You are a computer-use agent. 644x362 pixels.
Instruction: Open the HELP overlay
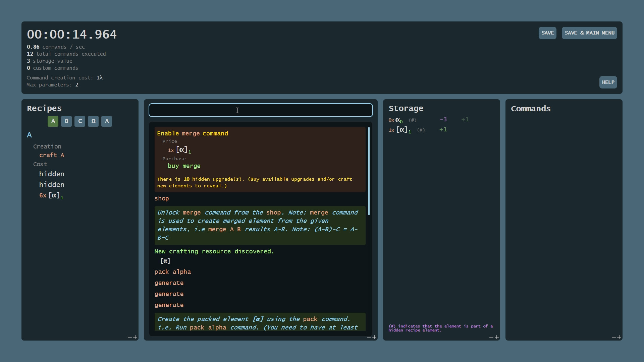pyautogui.click(x=608, y=82)
